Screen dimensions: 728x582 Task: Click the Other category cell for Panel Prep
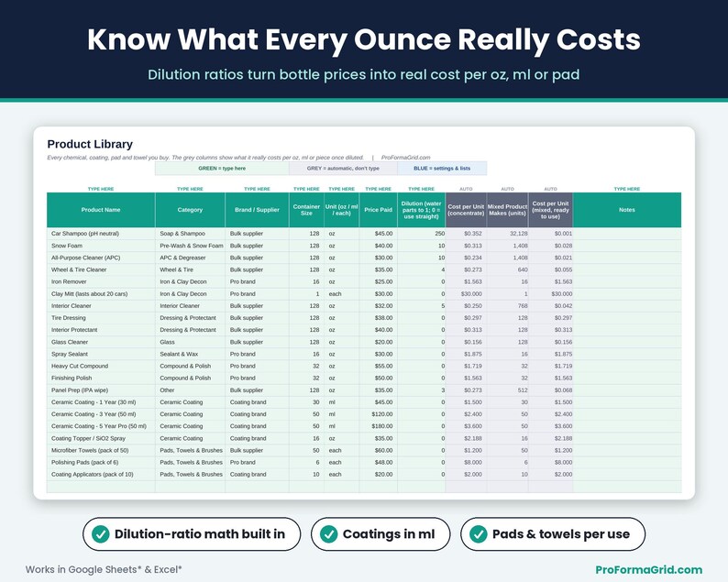pos(190,390)
